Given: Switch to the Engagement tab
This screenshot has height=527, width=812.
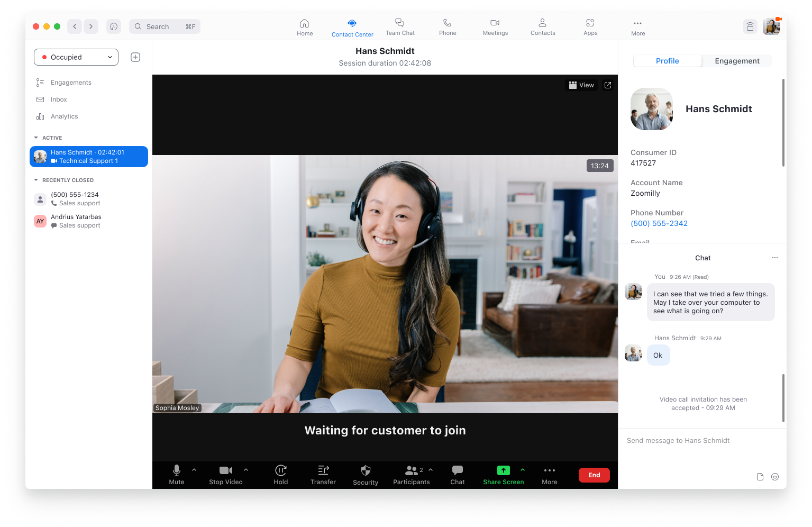Looking at the screenshot, I should pos(736,61).
